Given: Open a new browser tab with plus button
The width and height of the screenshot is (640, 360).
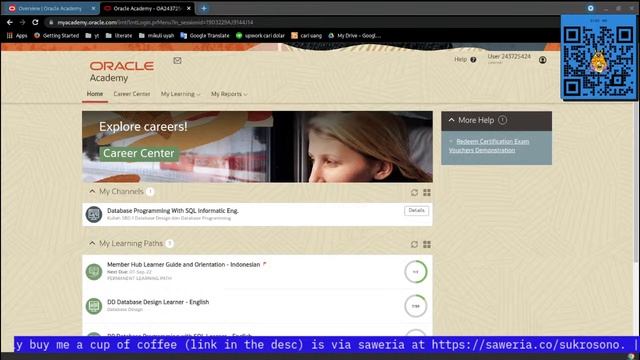Looking at the screenshot, I should (x=204, y=8).
